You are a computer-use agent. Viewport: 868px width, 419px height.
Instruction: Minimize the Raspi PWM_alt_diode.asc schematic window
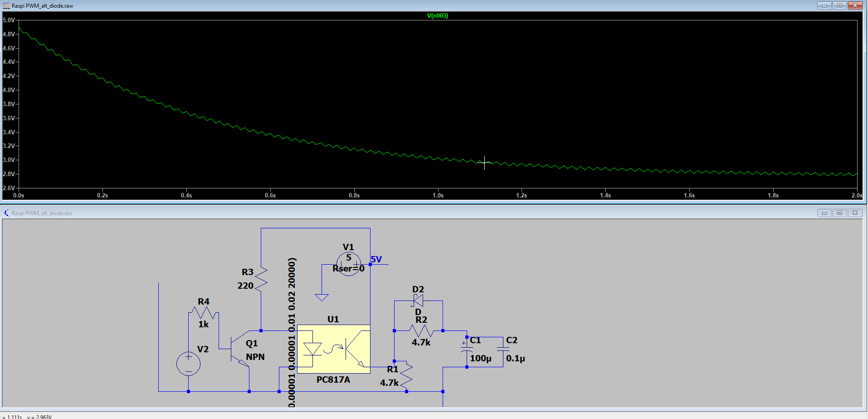click(x=824, y=213)
